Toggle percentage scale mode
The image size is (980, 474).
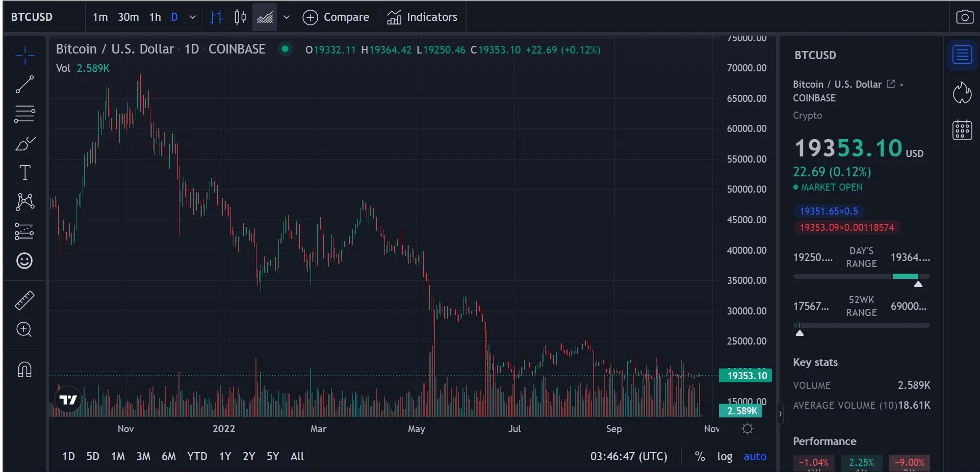[700, 456]
